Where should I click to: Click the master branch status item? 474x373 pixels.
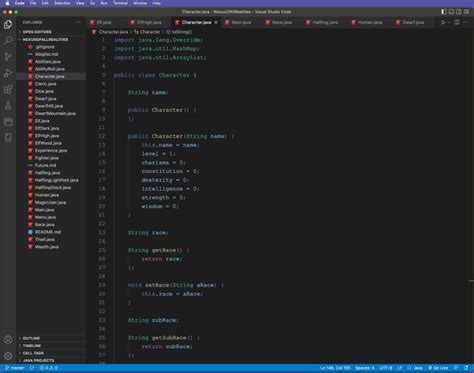click(x=15, y=368)
